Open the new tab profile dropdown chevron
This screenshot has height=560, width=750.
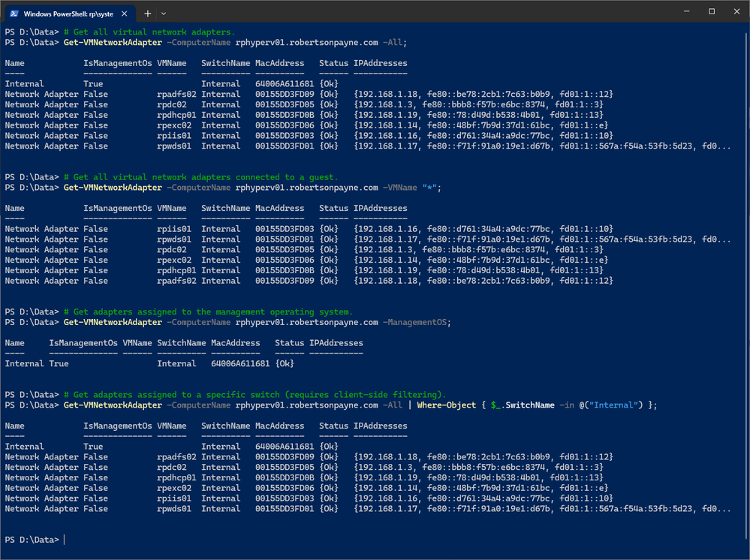point(163,14)
